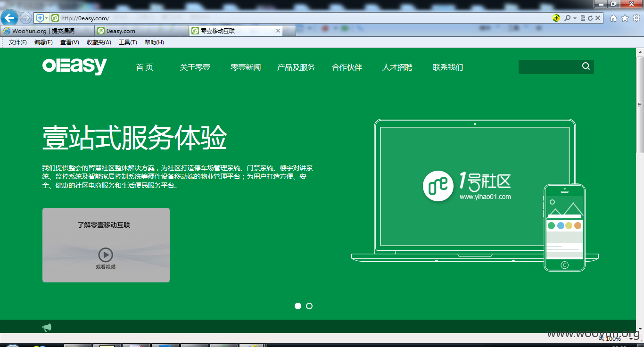Open the 查看(V) menu
The image size is (644, 347).
[69, 42]
